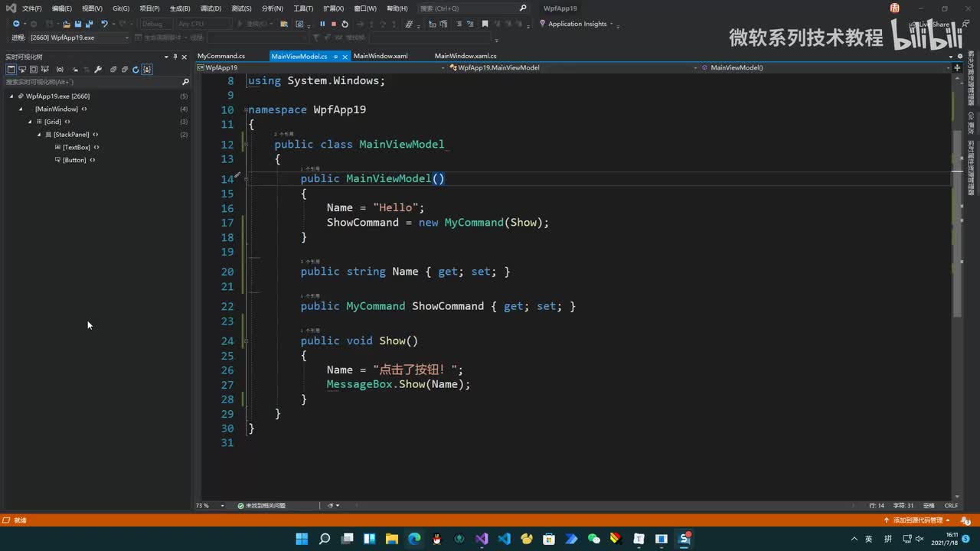Click the Save All icon
The image size is (980, 551).
click(x=88, y=24)
